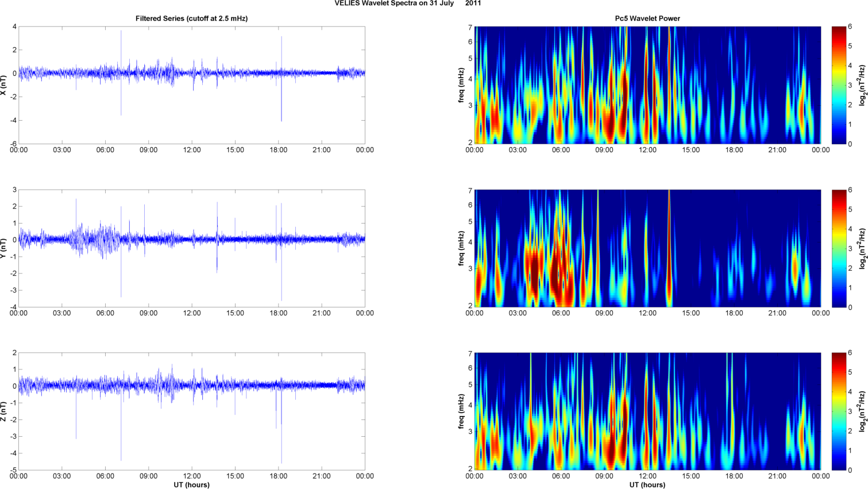The image size is (868, 489).
Task: Click the "X (nT)" vertical axis label
Action: click(3, 85)
